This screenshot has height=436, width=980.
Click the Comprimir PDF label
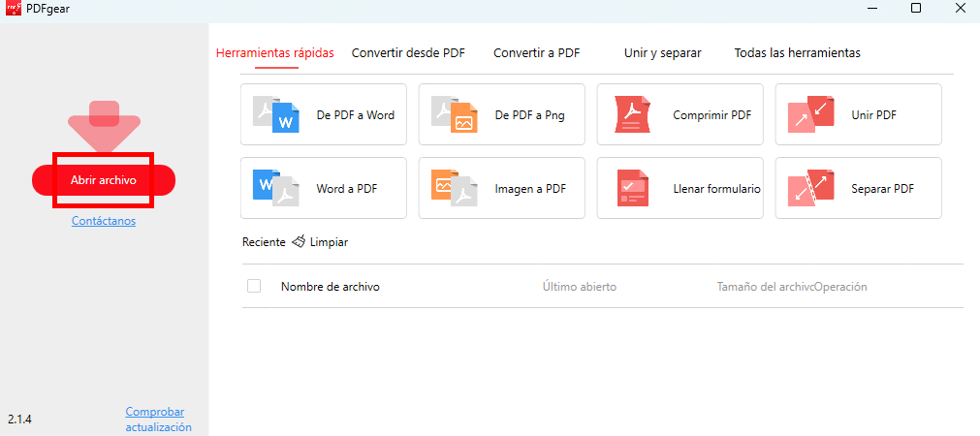711,115
